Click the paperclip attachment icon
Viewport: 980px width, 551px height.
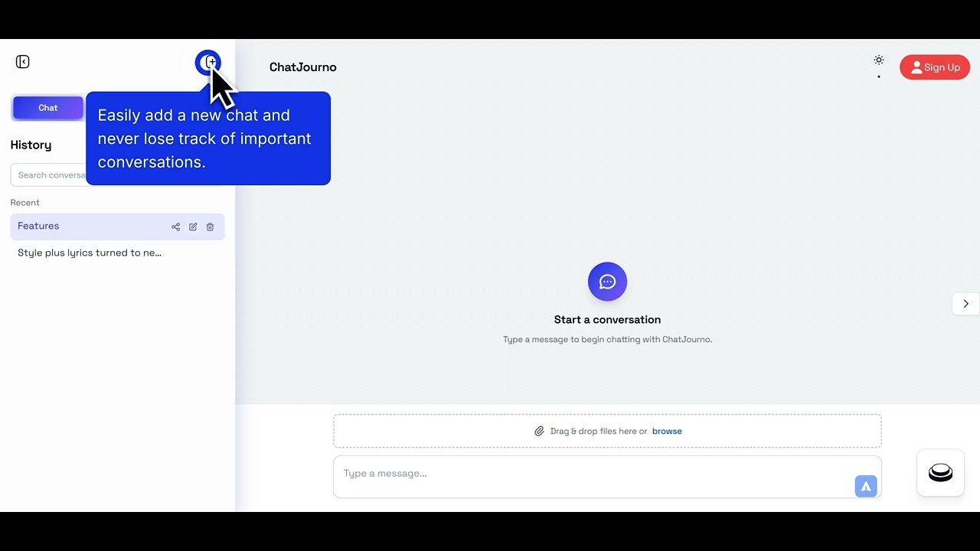539,431
